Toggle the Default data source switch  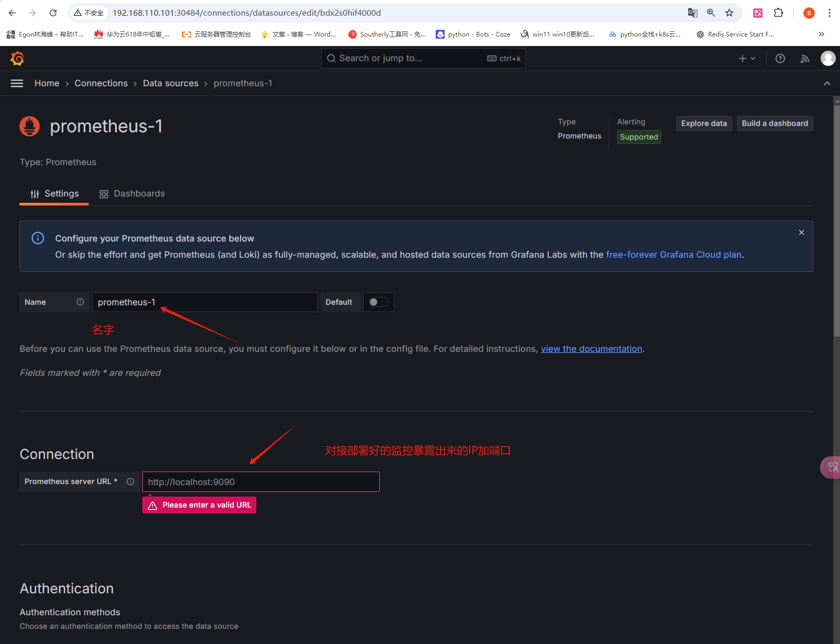(x=378, y=302)
